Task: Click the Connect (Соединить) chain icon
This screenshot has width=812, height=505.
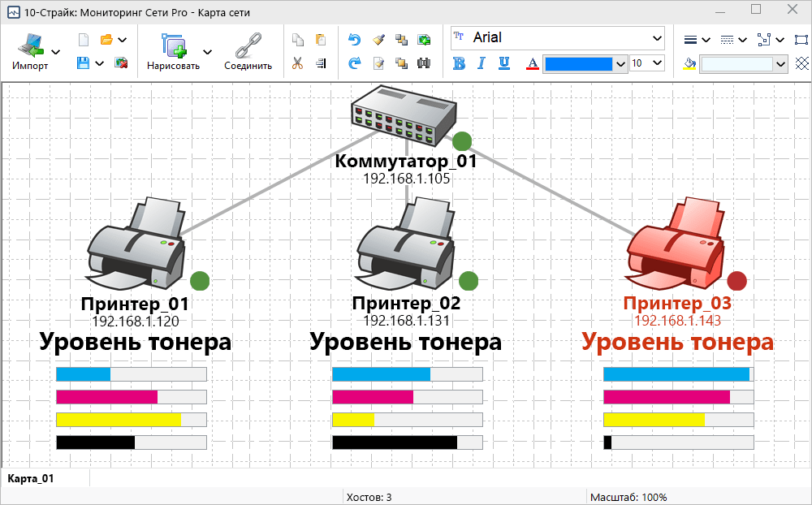Action: [x=248, y=51]
